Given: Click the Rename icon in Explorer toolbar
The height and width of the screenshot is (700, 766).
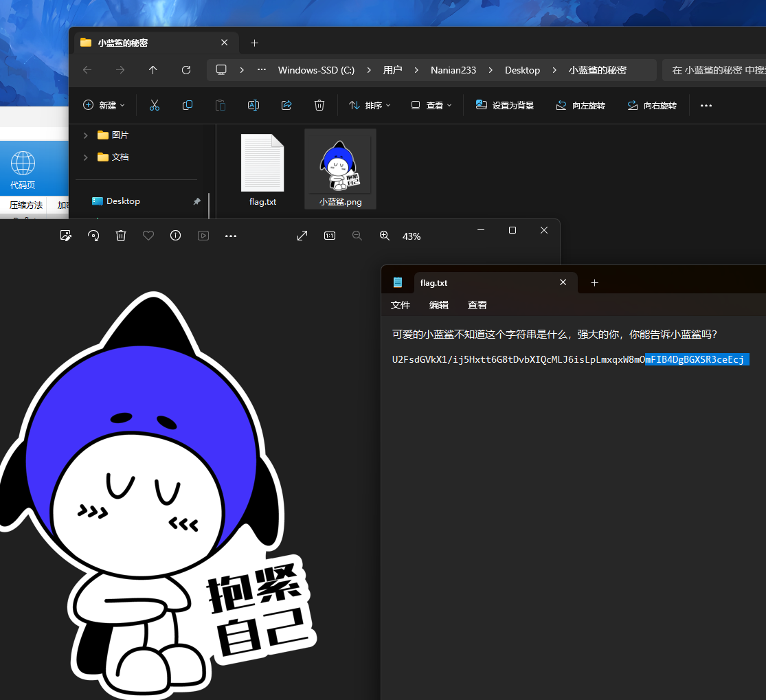Looking at the screenshot, I should point(254,105).
